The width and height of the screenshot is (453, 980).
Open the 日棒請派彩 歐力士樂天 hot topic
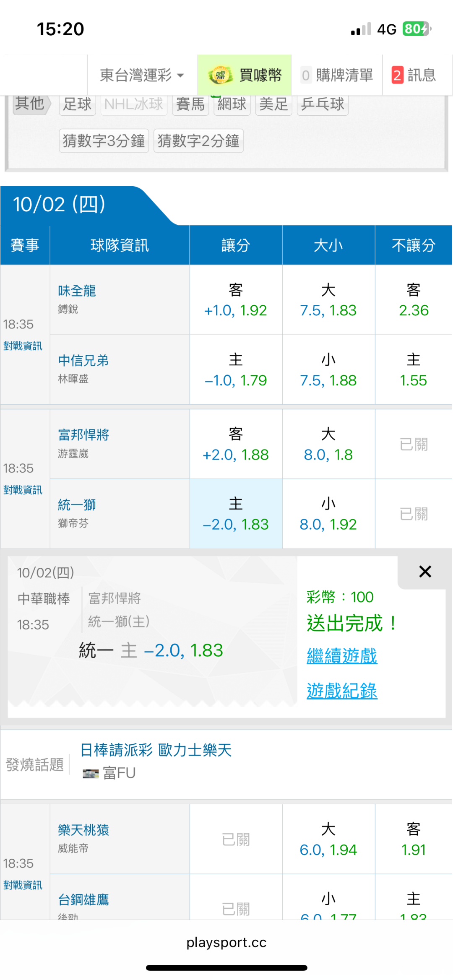coord(156,750)
